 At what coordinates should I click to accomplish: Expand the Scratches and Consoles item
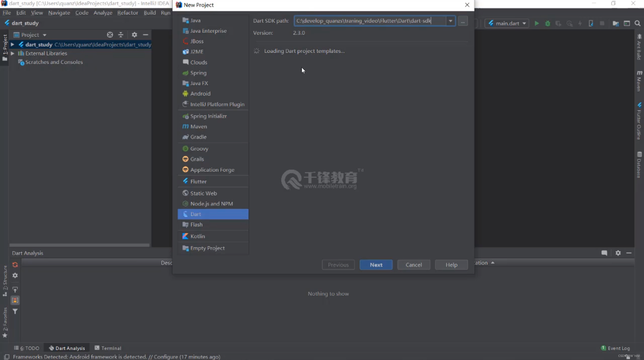click(12, 62)
